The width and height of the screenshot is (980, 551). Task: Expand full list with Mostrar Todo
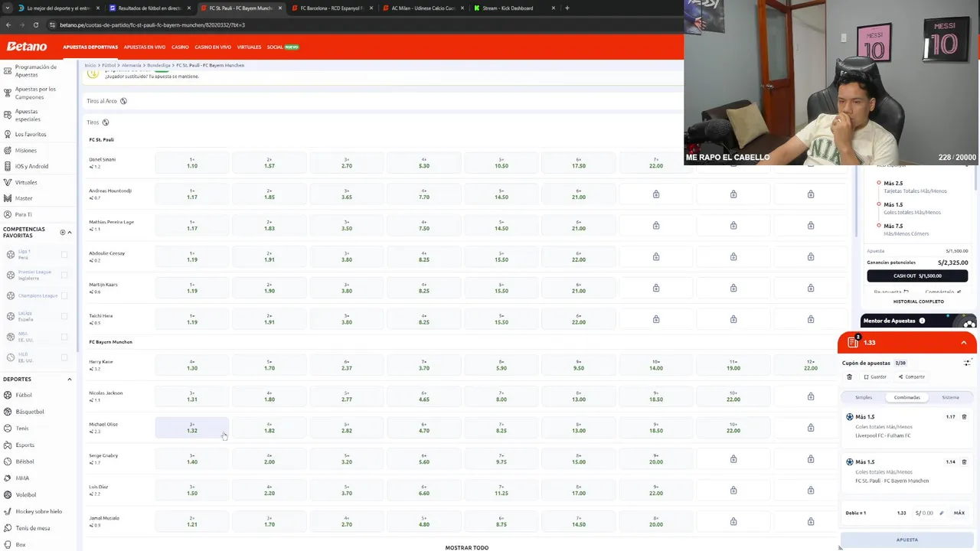(467, 547)
